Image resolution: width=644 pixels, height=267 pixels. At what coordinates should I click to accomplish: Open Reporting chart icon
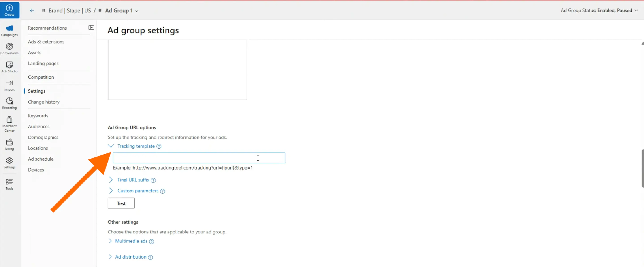pos(9,101)
